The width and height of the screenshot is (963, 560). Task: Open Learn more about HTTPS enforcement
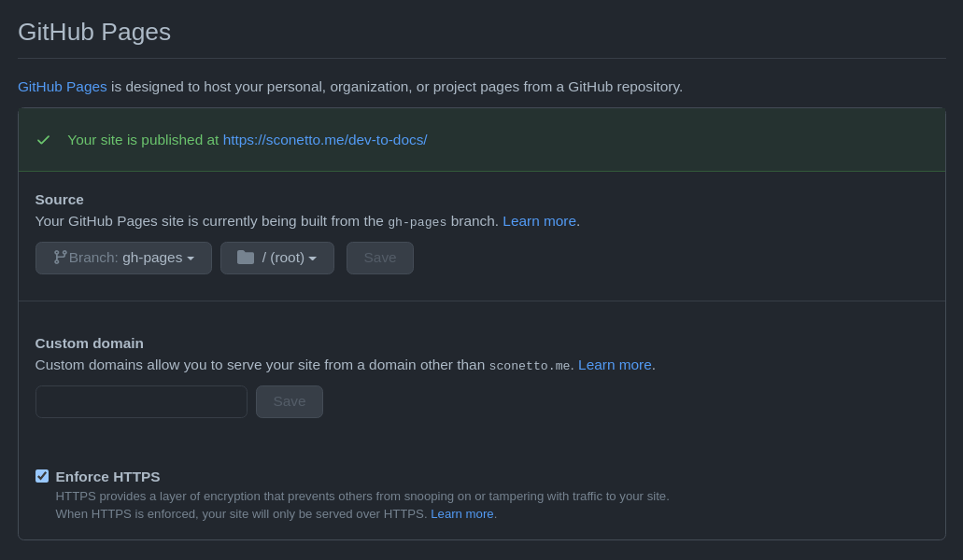461,513
